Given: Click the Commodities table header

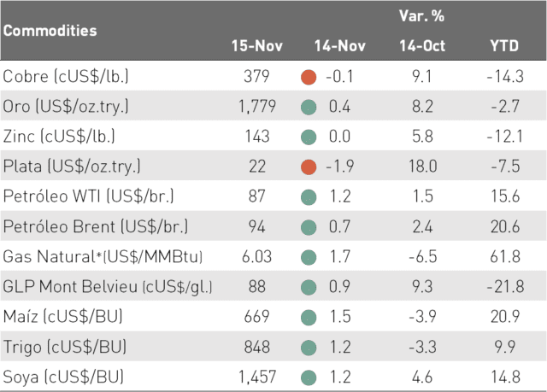Looking at the screenshot, I should 50,31.
